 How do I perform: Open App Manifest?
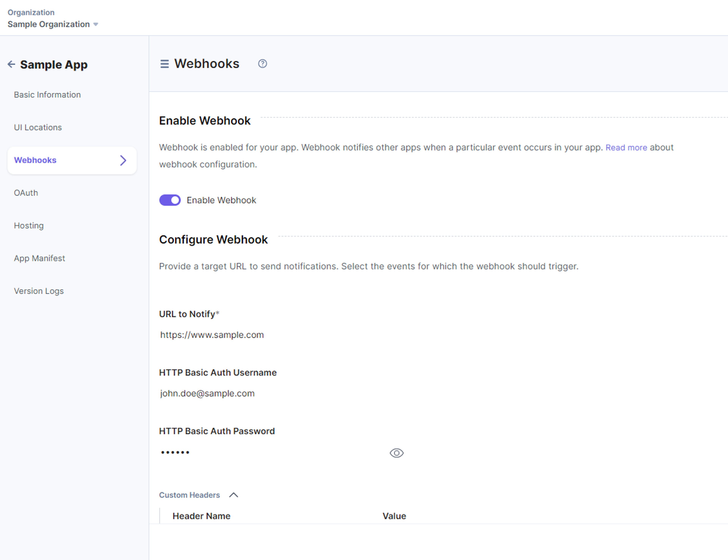click(x=39, y=258)
